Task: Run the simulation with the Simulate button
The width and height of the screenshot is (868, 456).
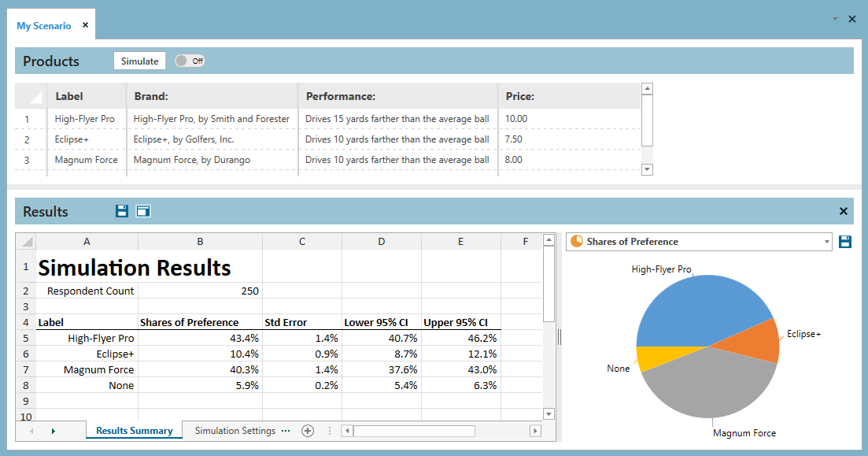Action: click(x=139, y=61)
